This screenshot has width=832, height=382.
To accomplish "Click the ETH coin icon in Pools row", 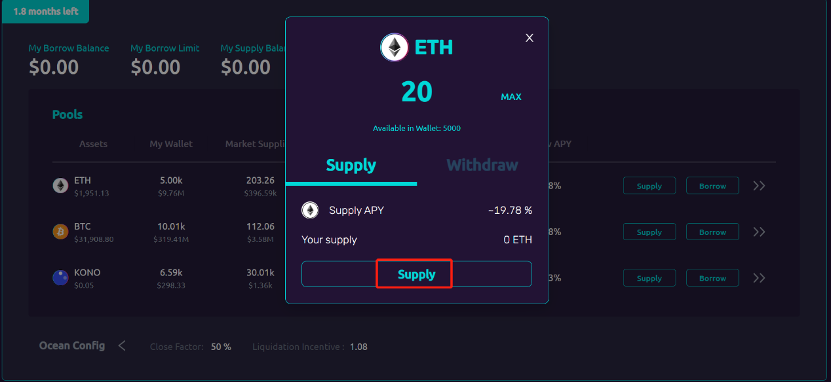I will click(60, 186).
